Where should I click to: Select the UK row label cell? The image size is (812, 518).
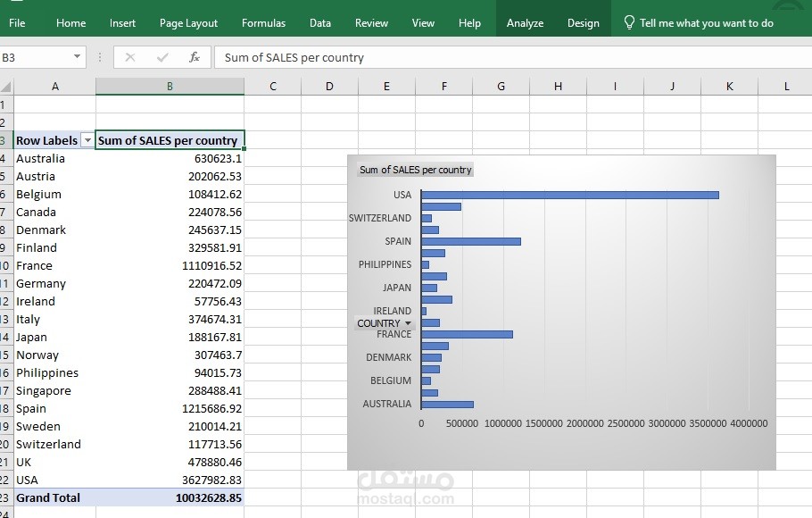pos(54,462)
